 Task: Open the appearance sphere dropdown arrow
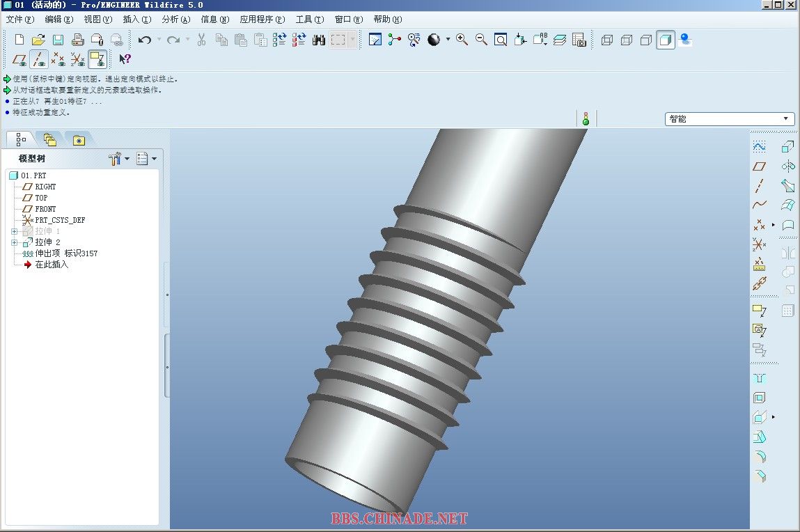click(x=448, y=39)
